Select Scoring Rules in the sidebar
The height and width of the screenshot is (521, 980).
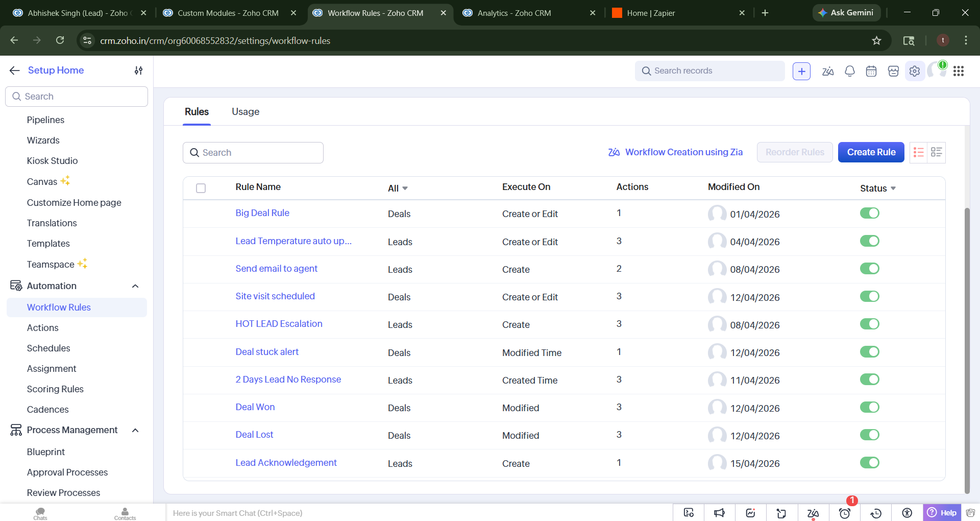tap(55, 389)
